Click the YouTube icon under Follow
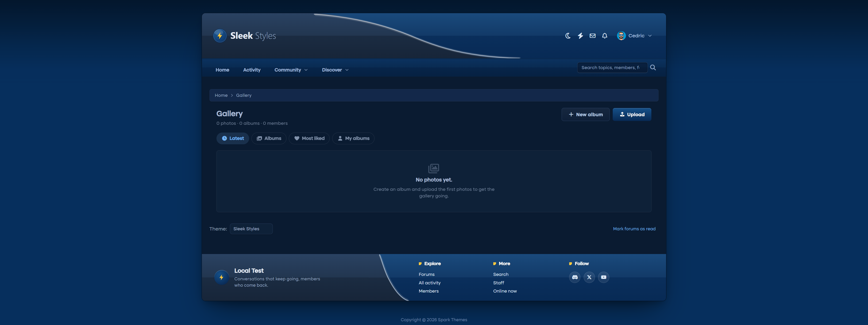 point(603,278)
